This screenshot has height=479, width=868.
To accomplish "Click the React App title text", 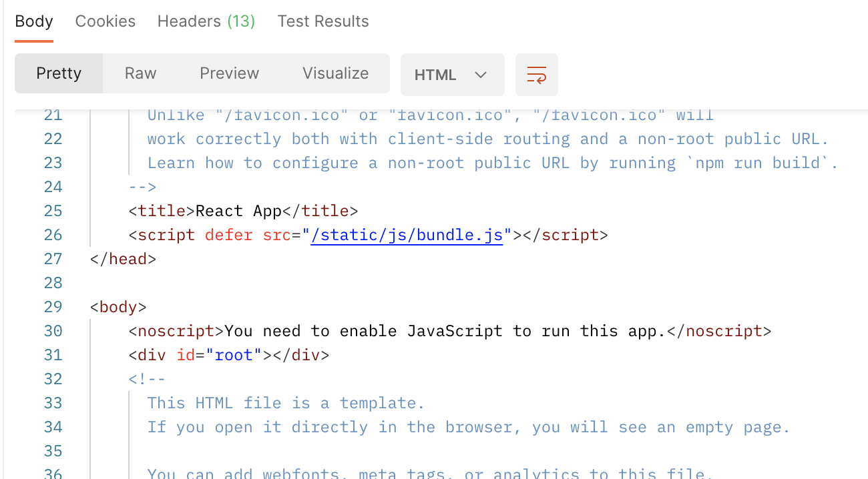I will point(239,211).
